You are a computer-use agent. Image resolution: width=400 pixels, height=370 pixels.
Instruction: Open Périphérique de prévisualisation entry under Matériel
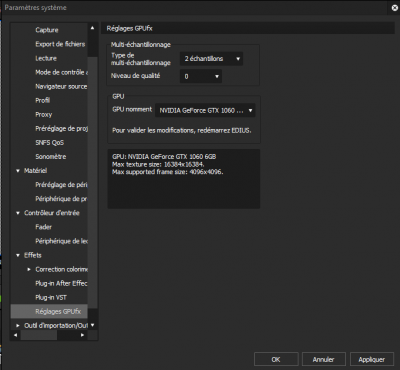pyautogui.click(x=61, y=199)
